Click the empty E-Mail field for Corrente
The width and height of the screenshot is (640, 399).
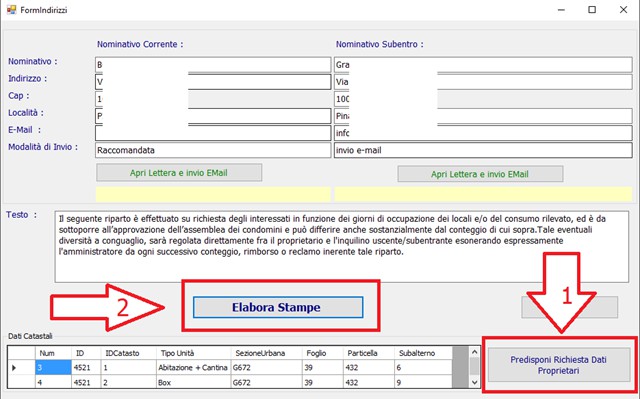213,133
